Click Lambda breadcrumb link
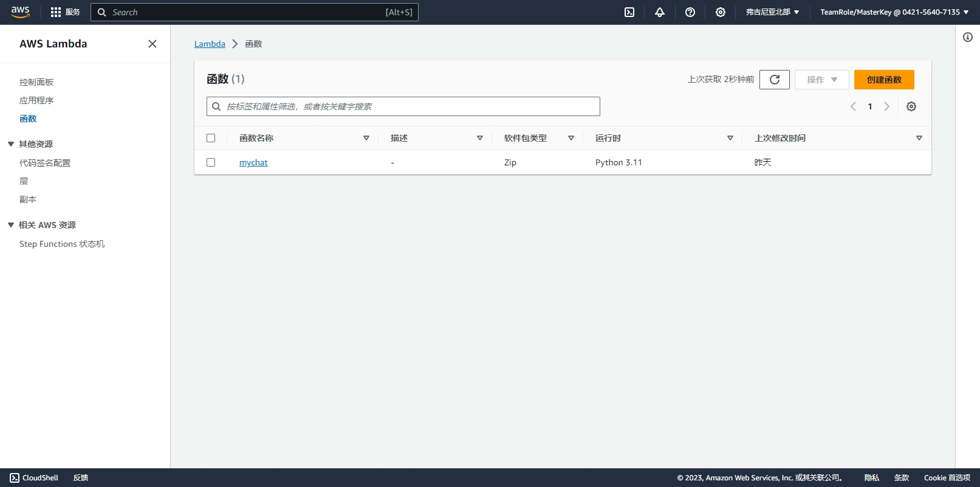 tap(210, 44)
